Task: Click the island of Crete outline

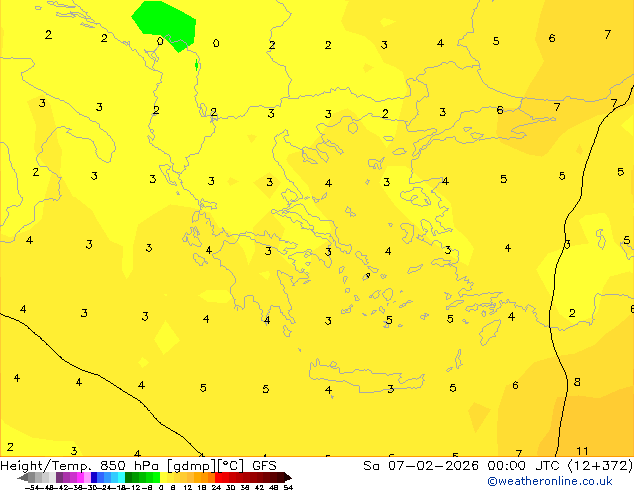Action: click(x=367, y=376)
